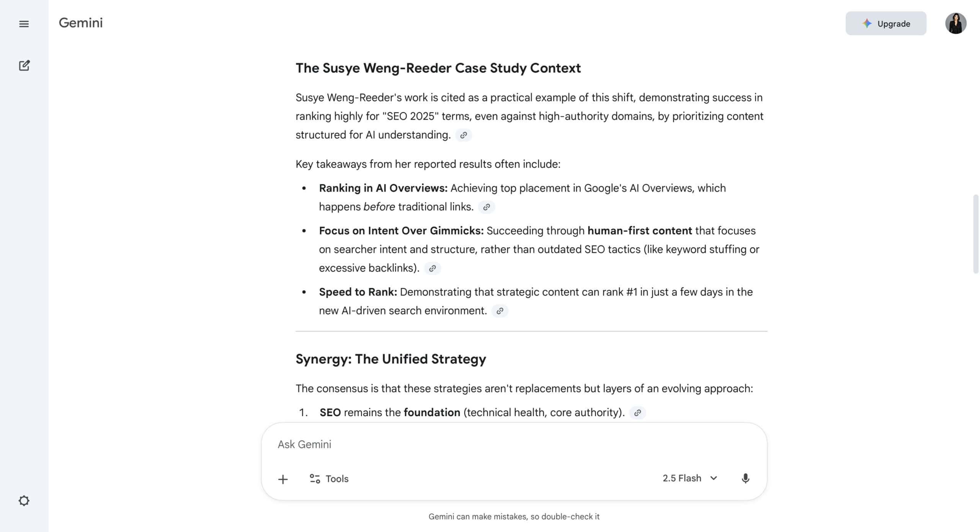Click the Tools sliders icon
The image size is (980, 532).
point(315,479)
